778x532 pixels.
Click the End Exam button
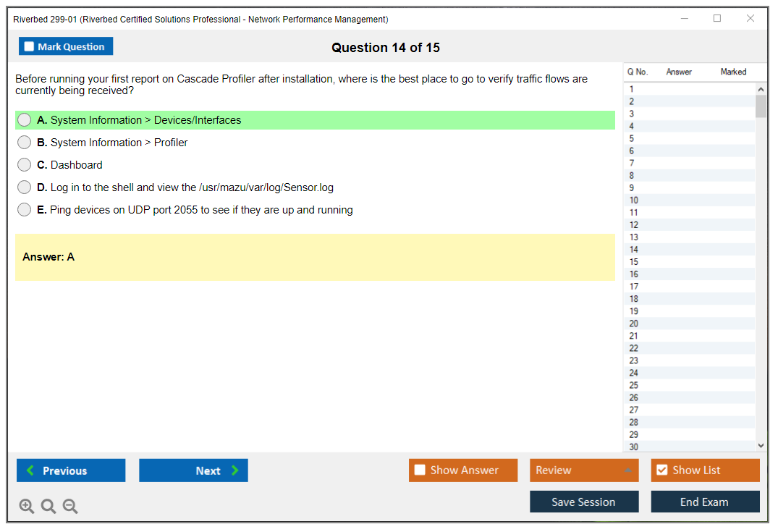[x=705, y=502]
